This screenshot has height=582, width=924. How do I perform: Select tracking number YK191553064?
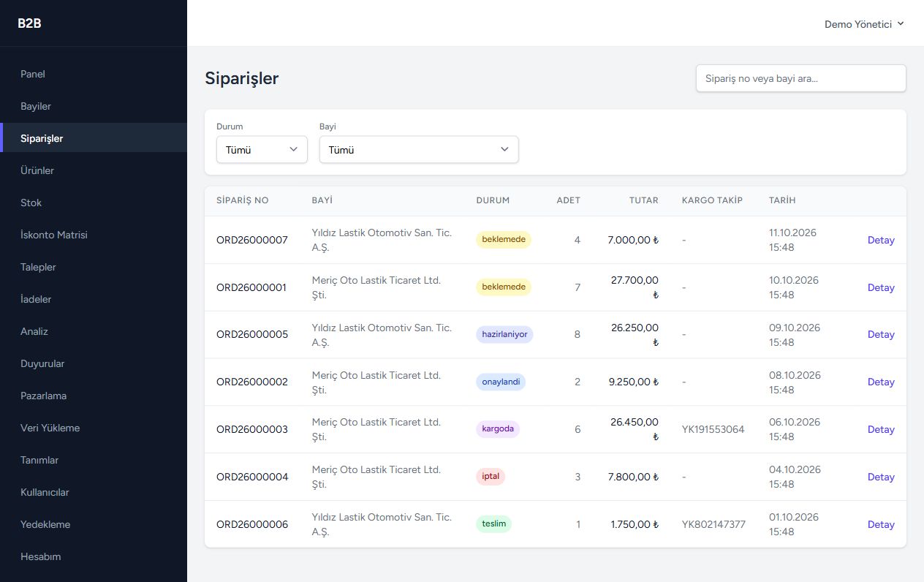click(713, 429)
